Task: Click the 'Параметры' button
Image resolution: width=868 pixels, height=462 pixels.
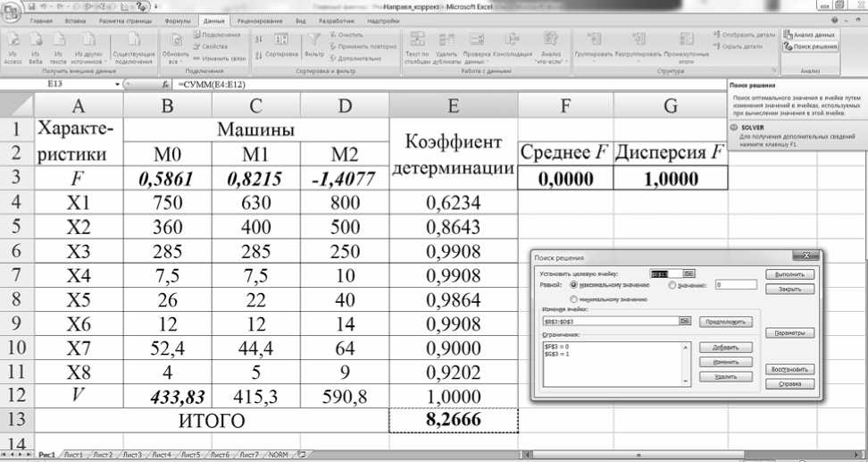Action: (x=790, y=333)
